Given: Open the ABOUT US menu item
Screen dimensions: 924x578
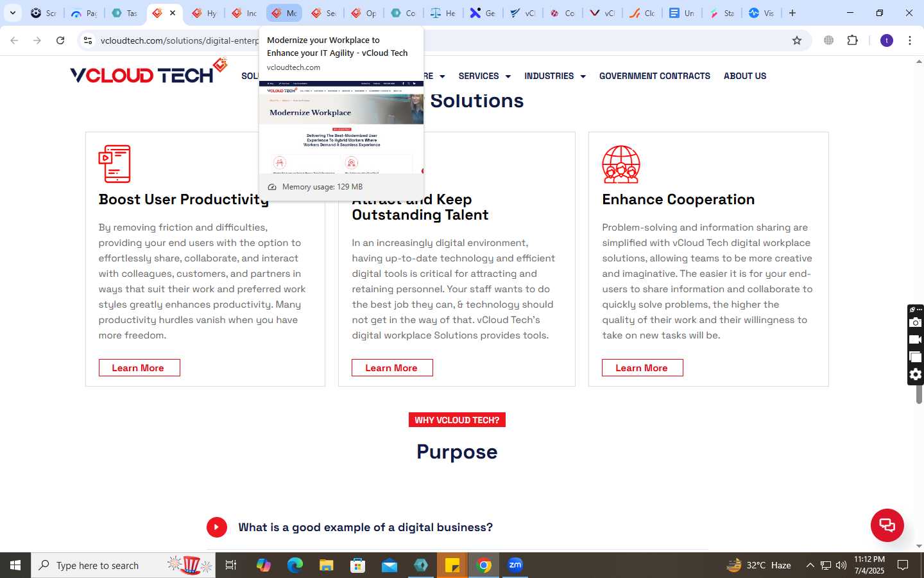Looking at the screenshot, I should click(745, 76).
